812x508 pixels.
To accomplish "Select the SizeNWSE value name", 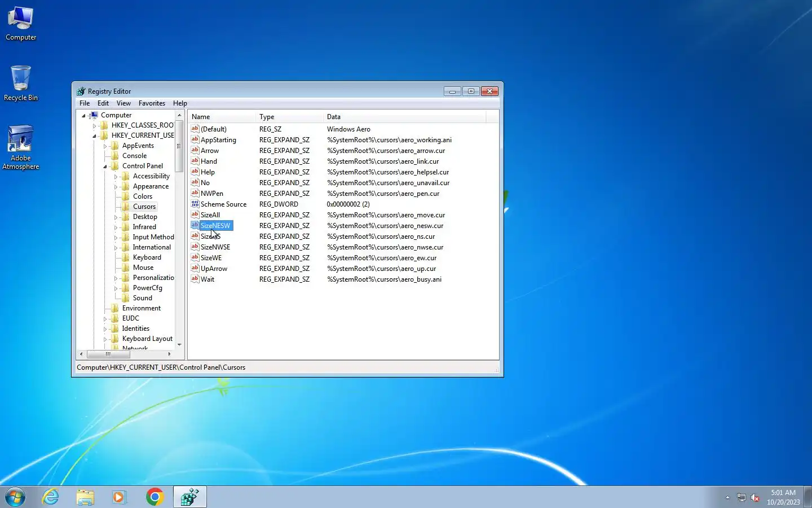I will [215, 247].
